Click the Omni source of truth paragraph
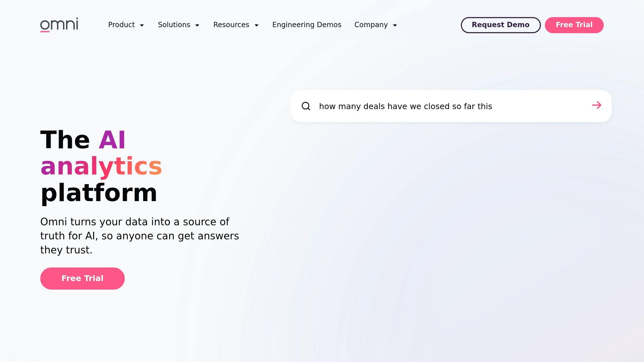Viewport: 644px width, 362px height. (139, 236)
